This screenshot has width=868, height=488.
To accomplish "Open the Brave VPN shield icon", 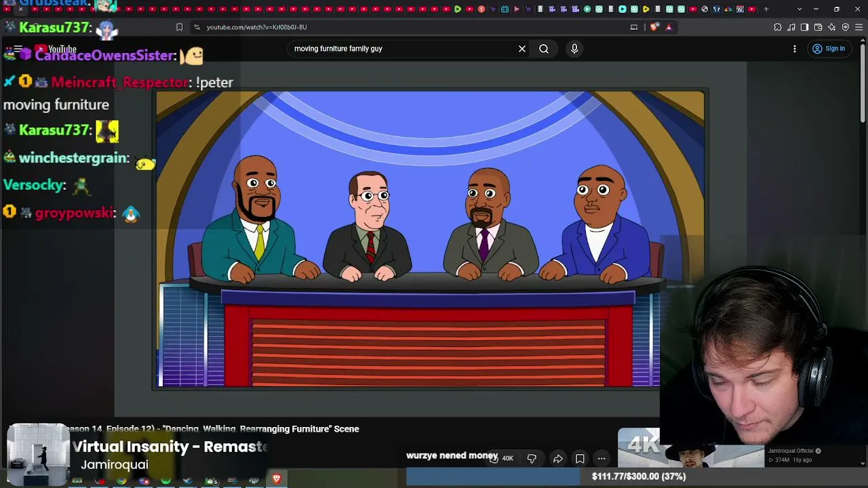I will pos(846,27).
